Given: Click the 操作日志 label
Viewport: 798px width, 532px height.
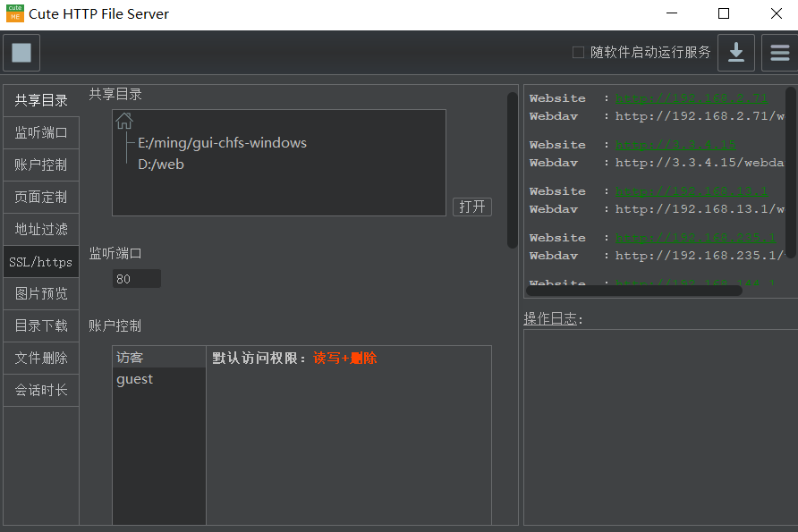Looking at the screenshot, I should (x=550, y=319).
